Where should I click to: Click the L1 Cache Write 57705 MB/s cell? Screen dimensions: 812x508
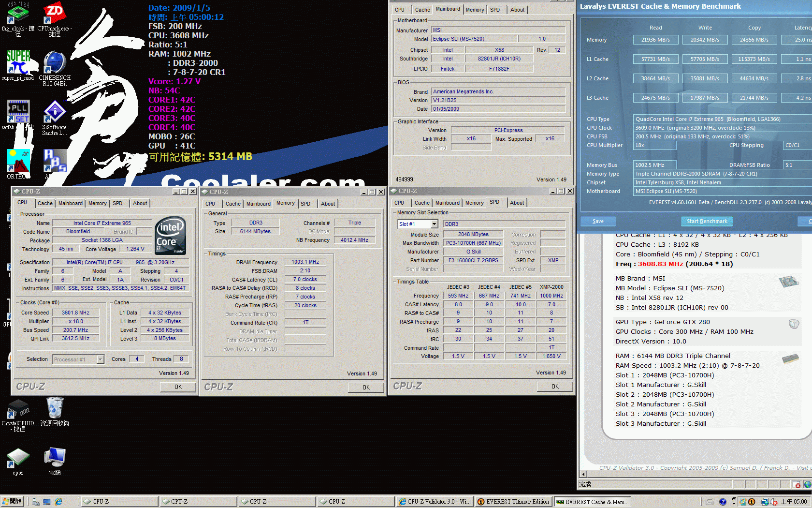coord(705,59)
